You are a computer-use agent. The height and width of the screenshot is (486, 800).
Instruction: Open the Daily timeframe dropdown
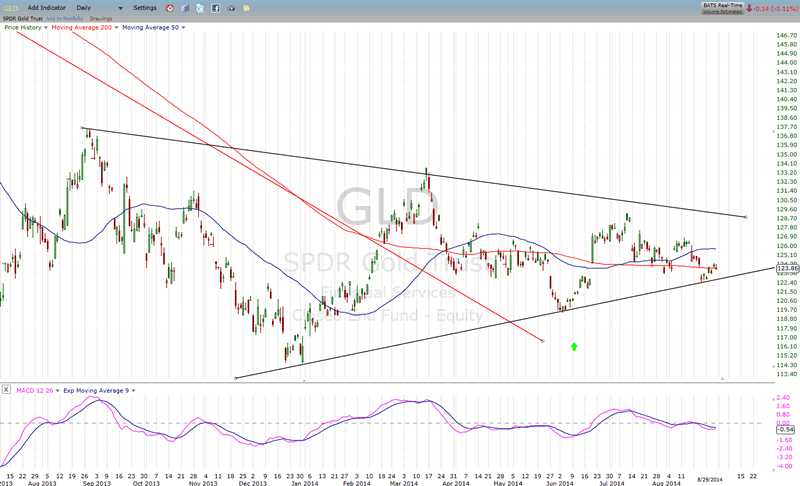pos(99,8)
